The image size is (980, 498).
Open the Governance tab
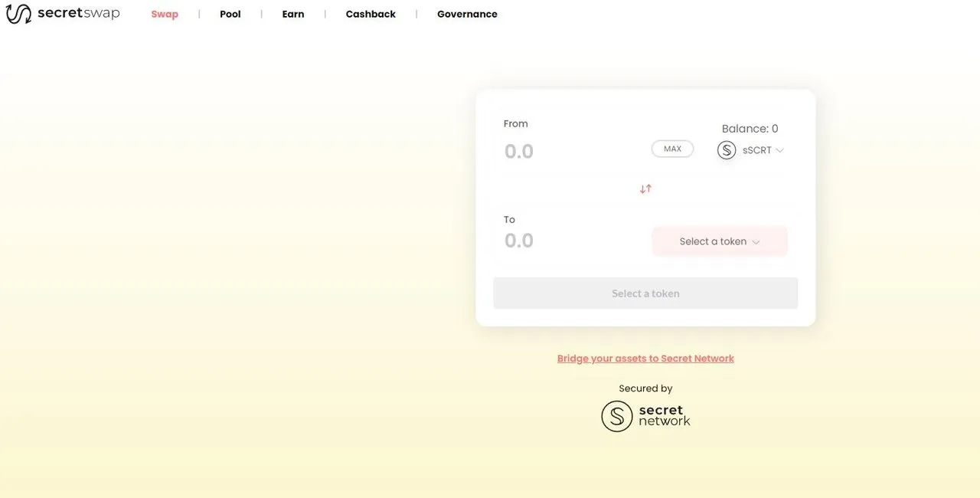tap(467, 14)
